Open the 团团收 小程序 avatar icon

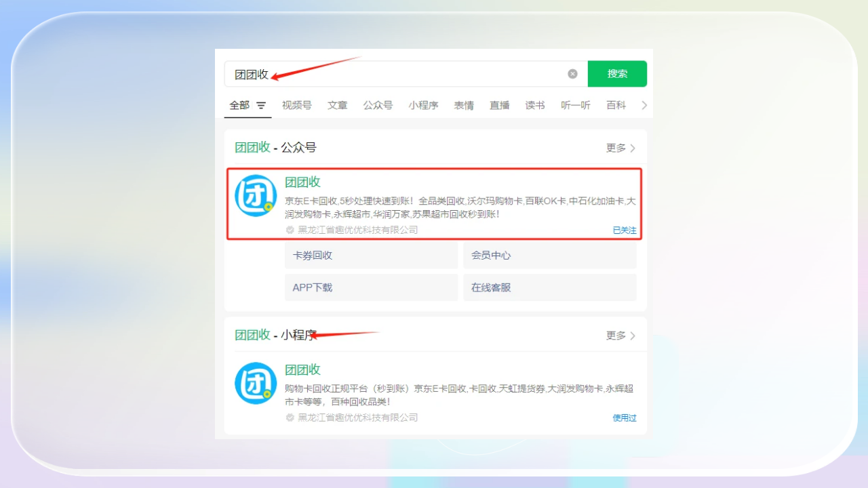click(x=256, y=384)
